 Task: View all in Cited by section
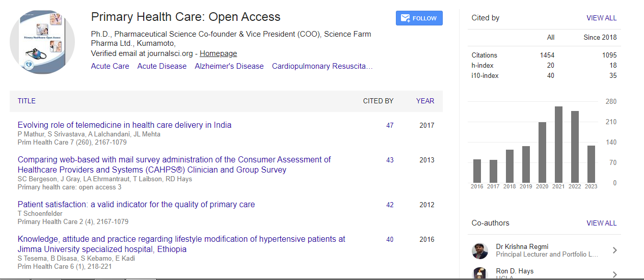pos(601,18)
